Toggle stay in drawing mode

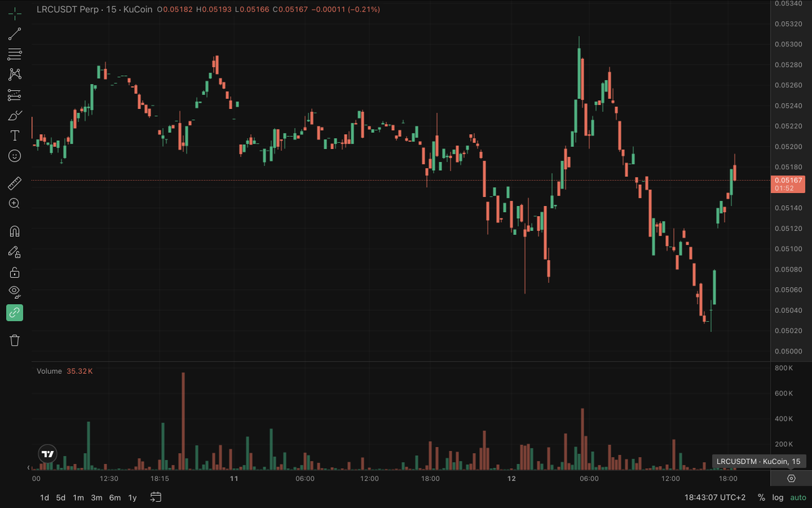(14, 252)
